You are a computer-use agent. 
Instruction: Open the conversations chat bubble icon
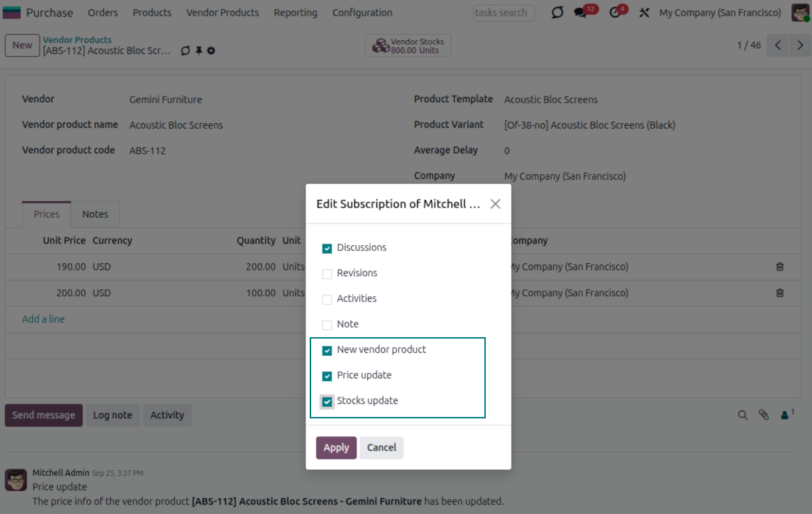tap(581, 13)
